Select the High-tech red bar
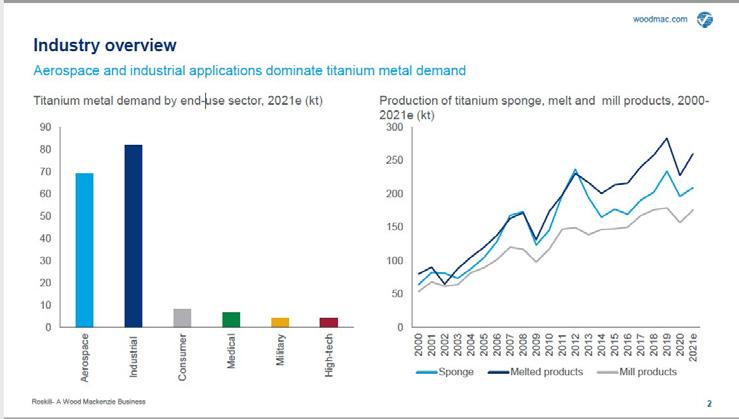 click(329, 322)
